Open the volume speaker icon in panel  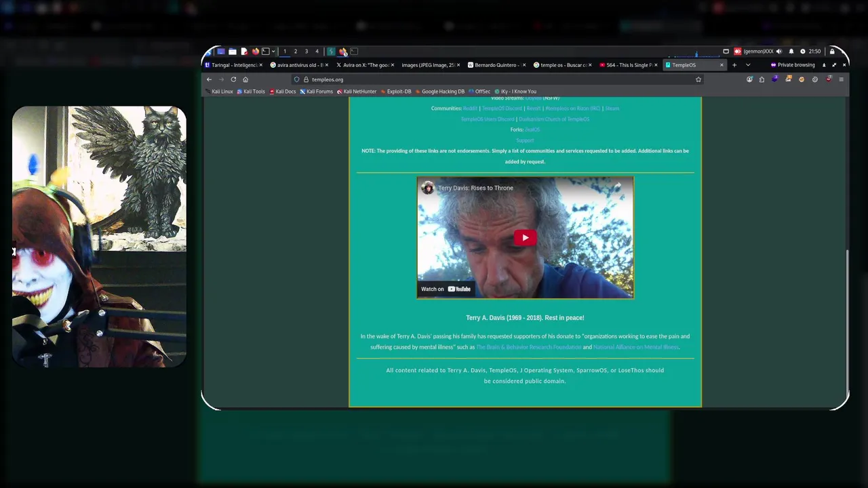coord(778,52)
